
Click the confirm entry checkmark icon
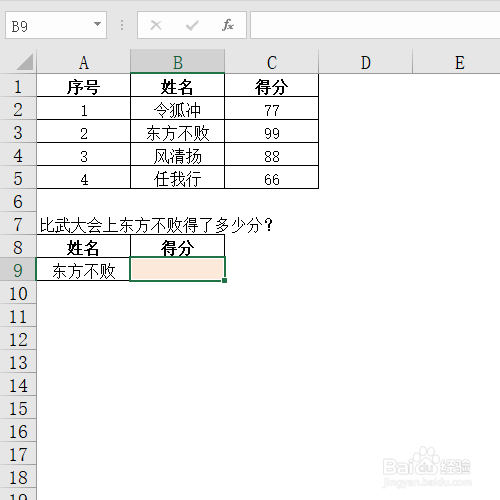point(192,25)
